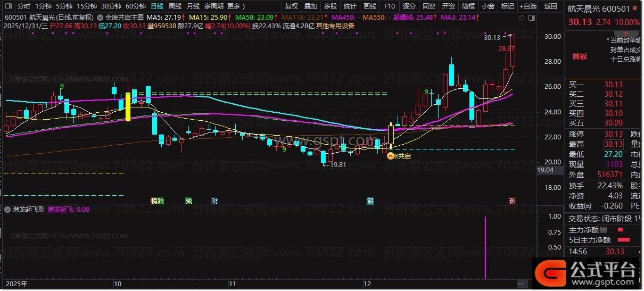This screenshot has width=644, height=291.
Task: Toggle the 小窗 mini window mode
Action: [488, 6]
